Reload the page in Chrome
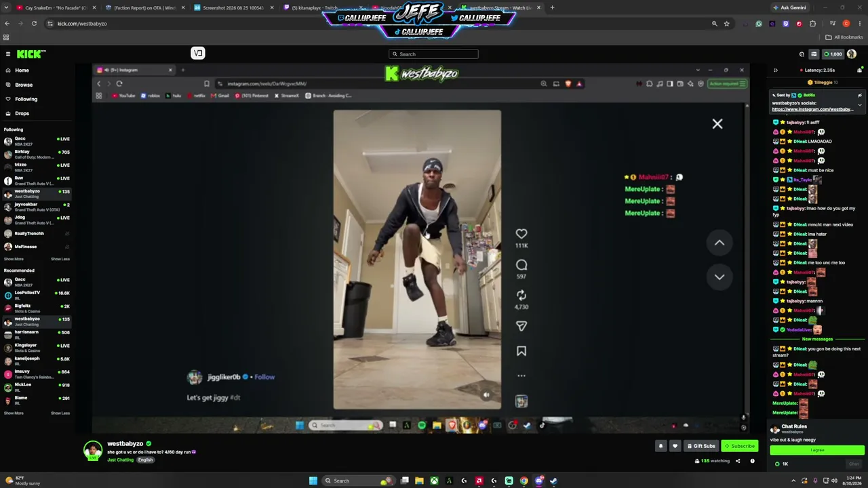The height and width of the screenshot is (488, 868). tap(34, 24)
